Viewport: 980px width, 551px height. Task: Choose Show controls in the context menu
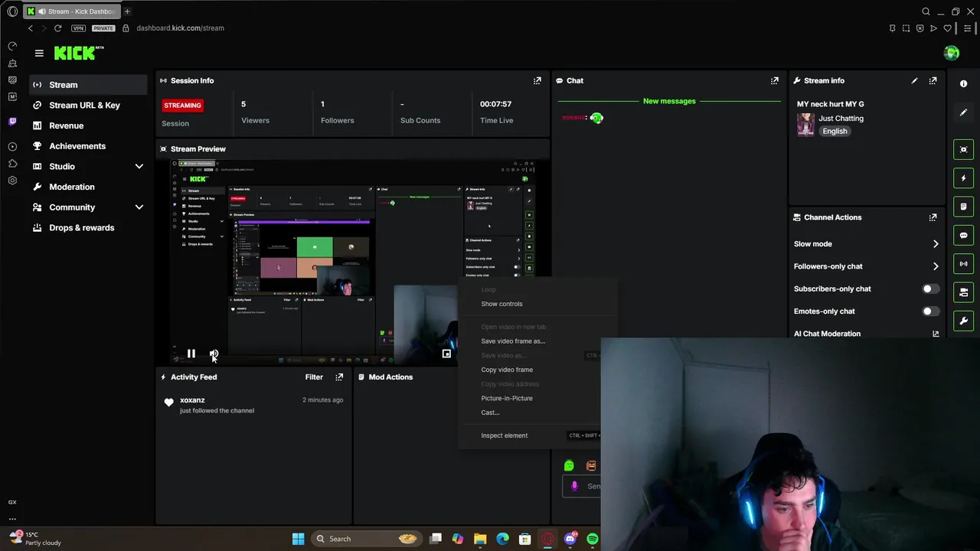pos(501,304)
